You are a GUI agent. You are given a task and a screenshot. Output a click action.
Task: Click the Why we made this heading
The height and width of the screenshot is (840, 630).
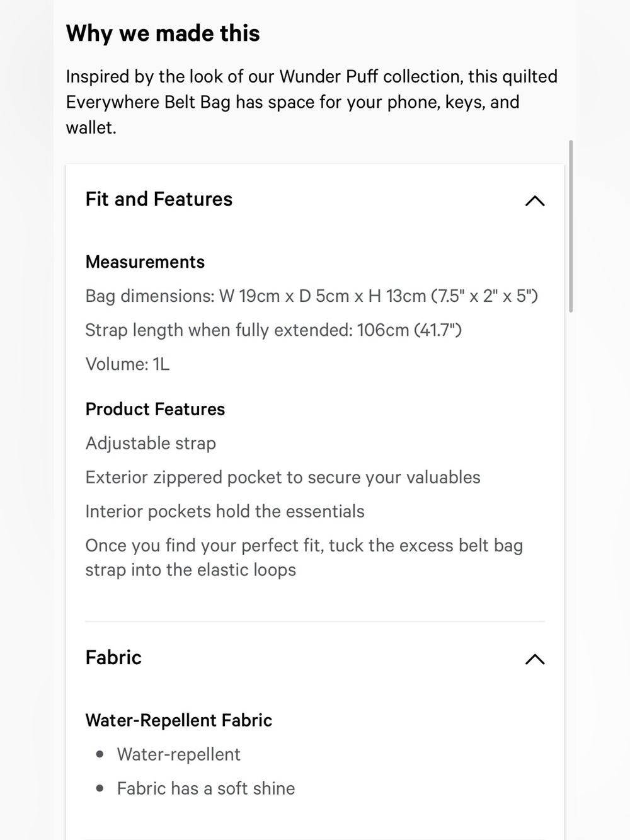tap(163, 33)
